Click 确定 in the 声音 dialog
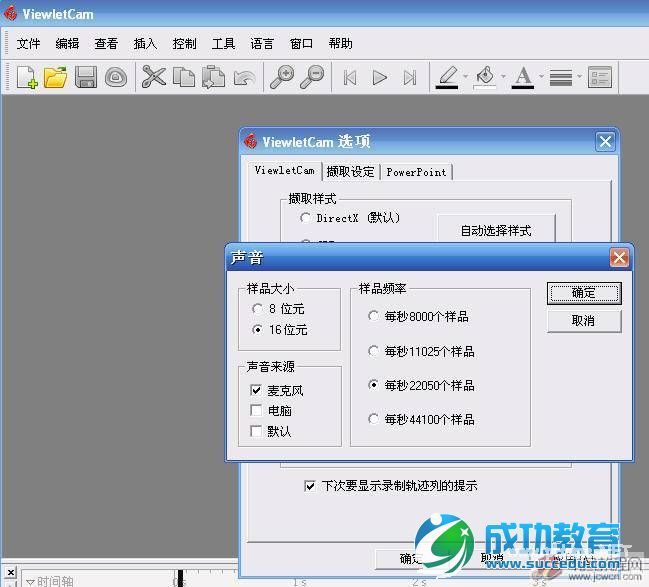 584,293
